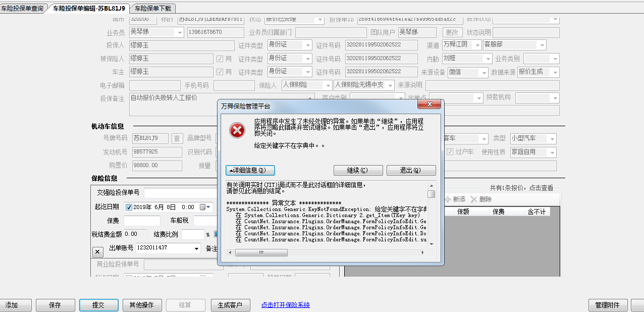This screenshot has height=312, width=644.
Task: Expand the 渠道 万舜江阴 dropdown
Action: [x=477, y=45]
